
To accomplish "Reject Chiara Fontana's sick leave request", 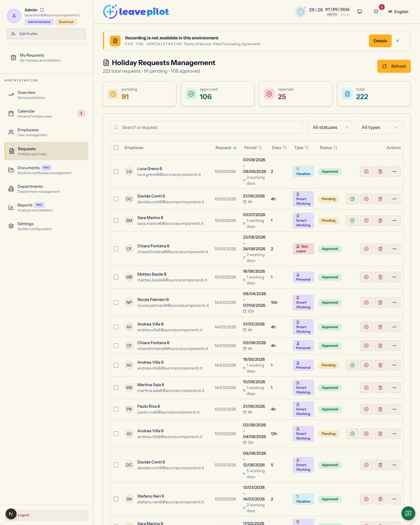I will [366, 249].
